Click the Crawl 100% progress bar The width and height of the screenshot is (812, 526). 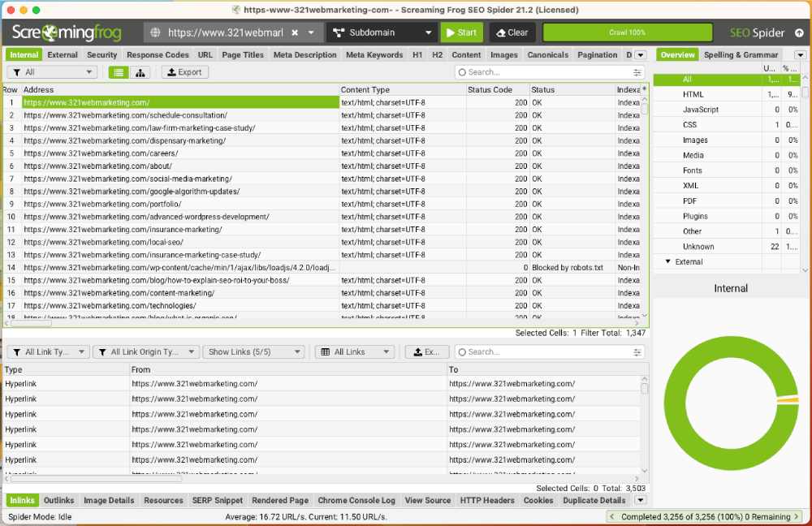coord(627,32)
